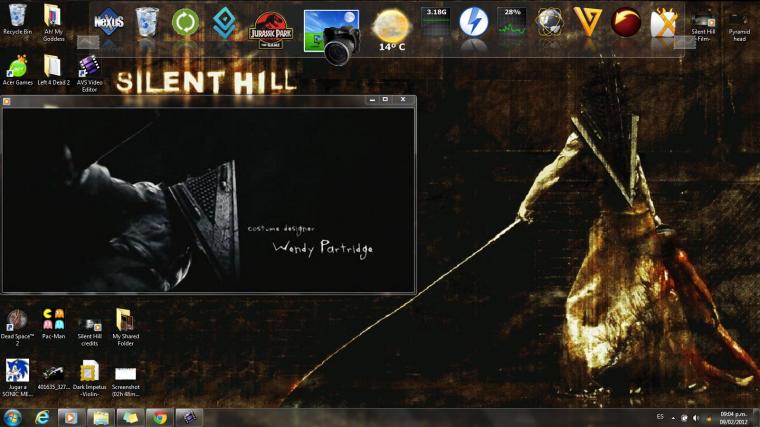Switch to Windows Media Player taskbar button
Viewport: 760px width, 427px height.
[71, 417]
